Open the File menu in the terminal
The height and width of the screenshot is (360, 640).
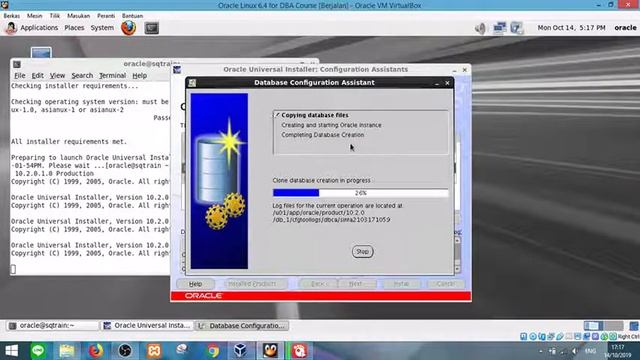pos(19,76)
